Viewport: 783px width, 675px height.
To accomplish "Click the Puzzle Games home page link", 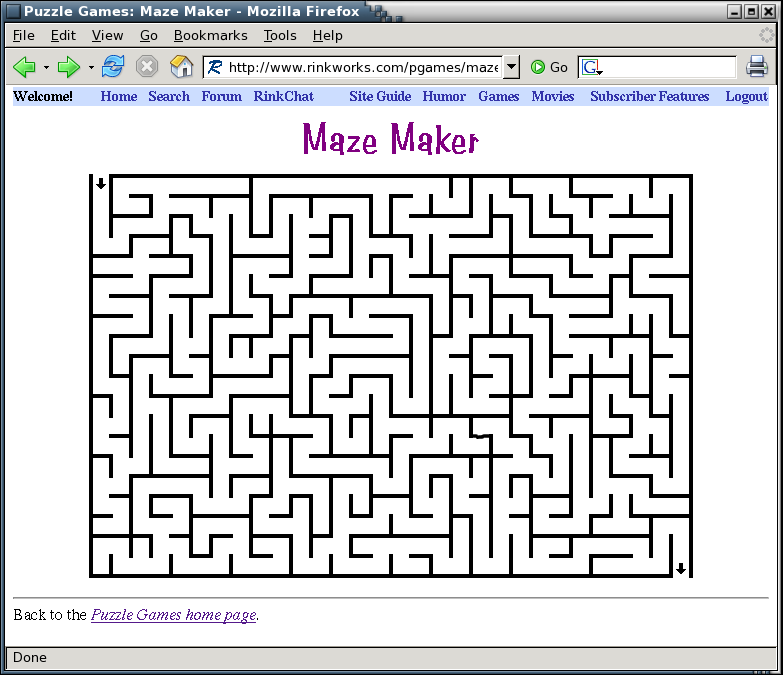I will coord(173,615).
